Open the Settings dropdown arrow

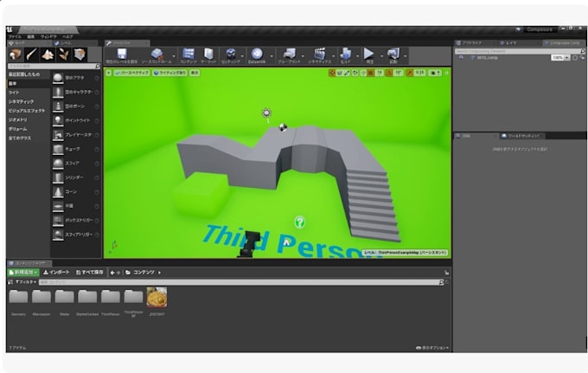click(x=242, y=56)
